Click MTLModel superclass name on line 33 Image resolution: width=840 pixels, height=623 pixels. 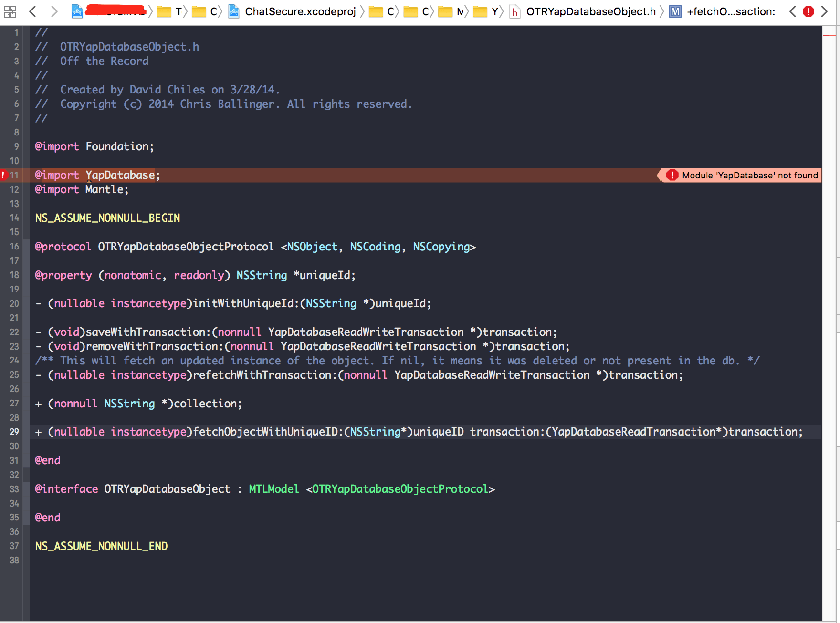coord(273,489)
